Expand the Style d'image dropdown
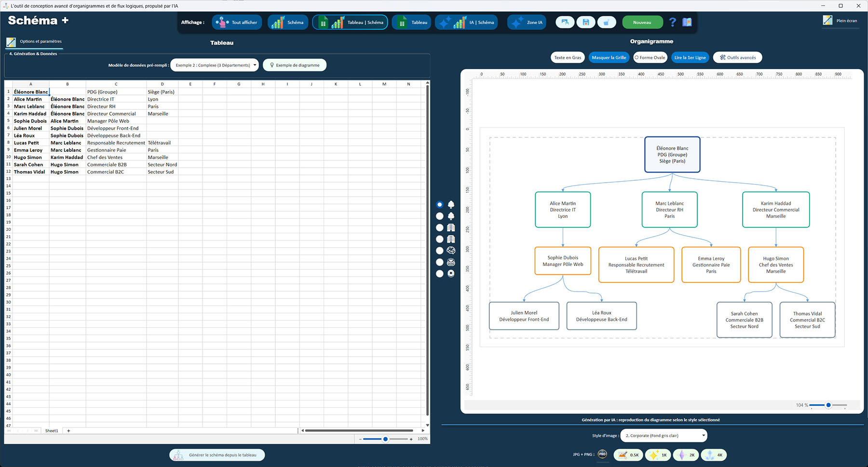868x467 pixels. pyautogui.click(x=664, y=436)
